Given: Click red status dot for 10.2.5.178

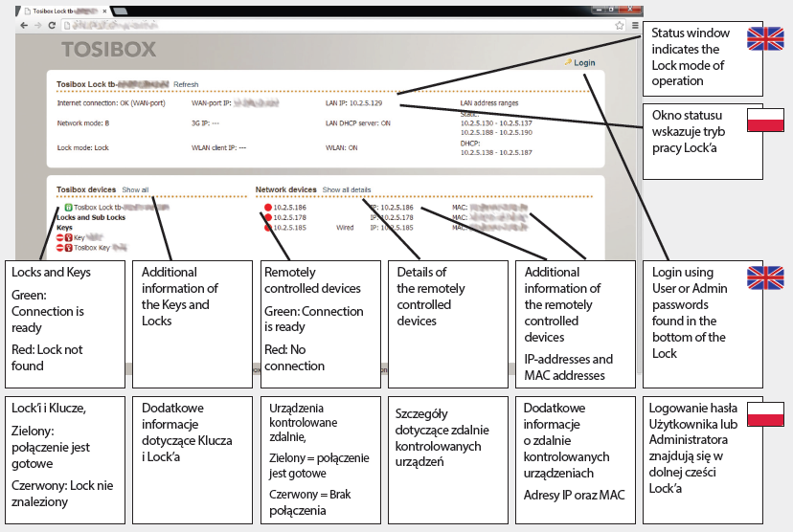Looking at the screenshot, I should (268, 217).
